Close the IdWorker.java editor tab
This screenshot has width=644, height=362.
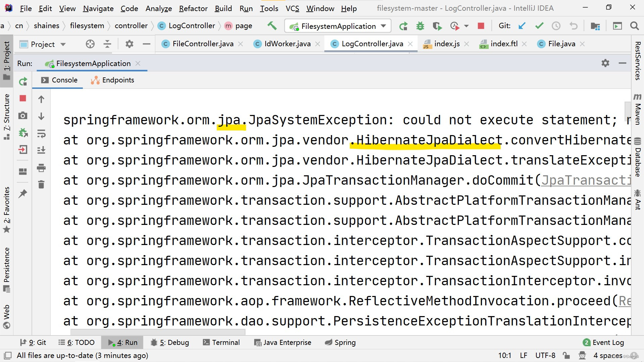(318, 44)
